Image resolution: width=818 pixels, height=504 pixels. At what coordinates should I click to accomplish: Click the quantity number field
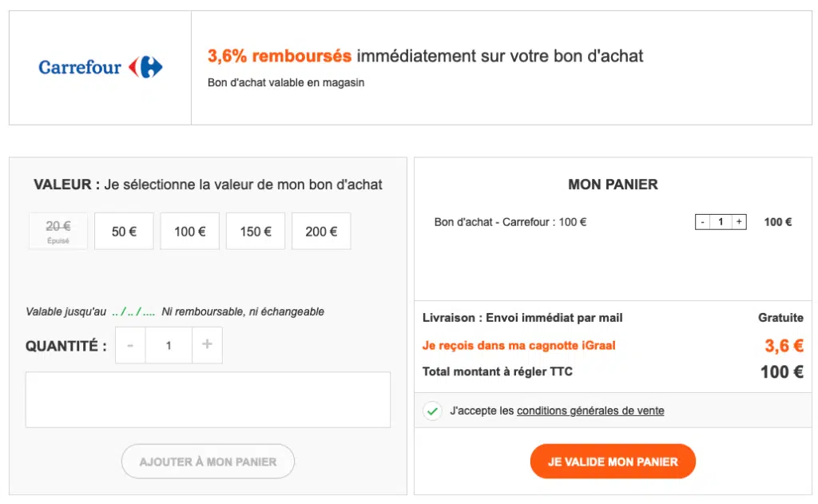tap(169, 345)
